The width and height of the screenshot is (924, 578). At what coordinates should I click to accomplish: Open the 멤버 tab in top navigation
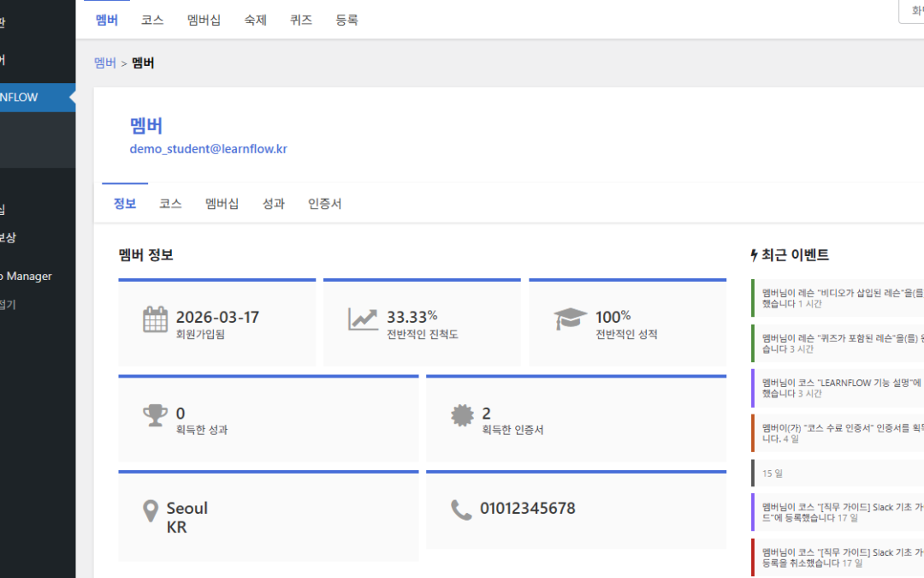coord(107,20)
